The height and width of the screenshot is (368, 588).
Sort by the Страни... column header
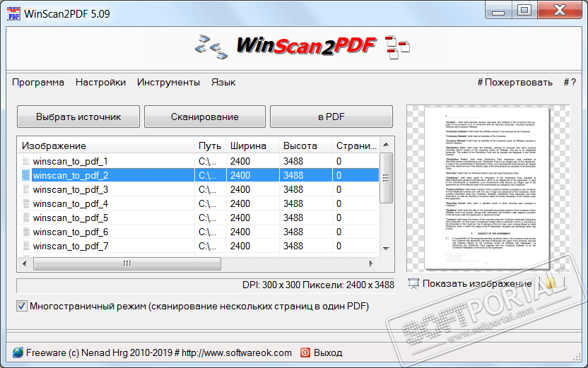(356, 146)
